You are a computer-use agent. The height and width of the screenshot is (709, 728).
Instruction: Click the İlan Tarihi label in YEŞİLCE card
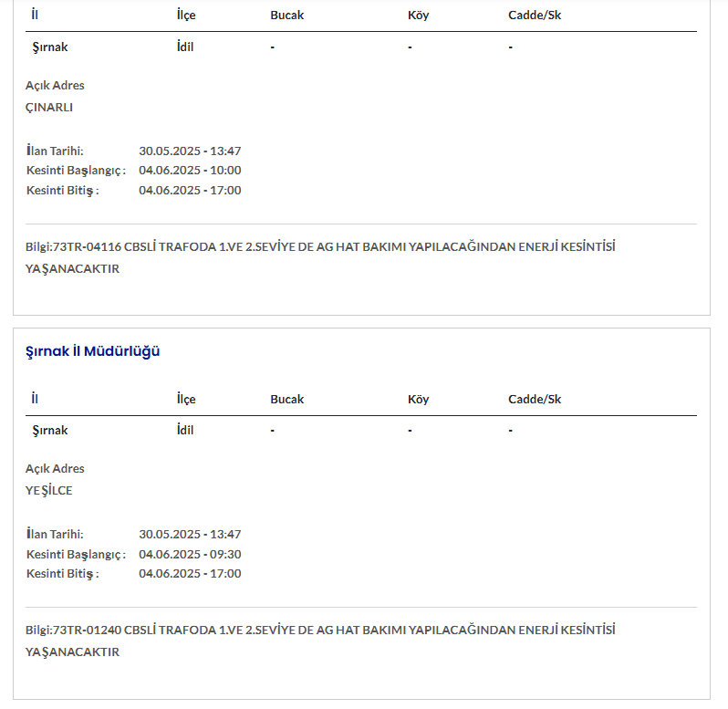click(55, 534)
